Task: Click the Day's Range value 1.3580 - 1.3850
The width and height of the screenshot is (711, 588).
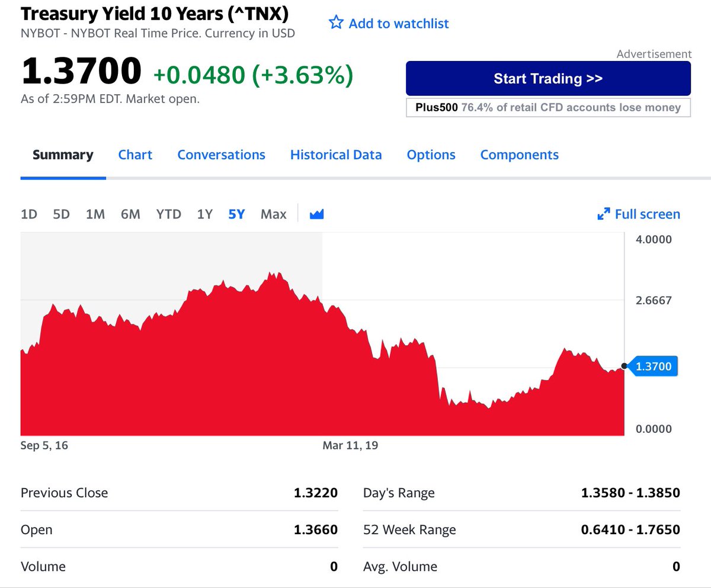Action: (x=631, y=493)
